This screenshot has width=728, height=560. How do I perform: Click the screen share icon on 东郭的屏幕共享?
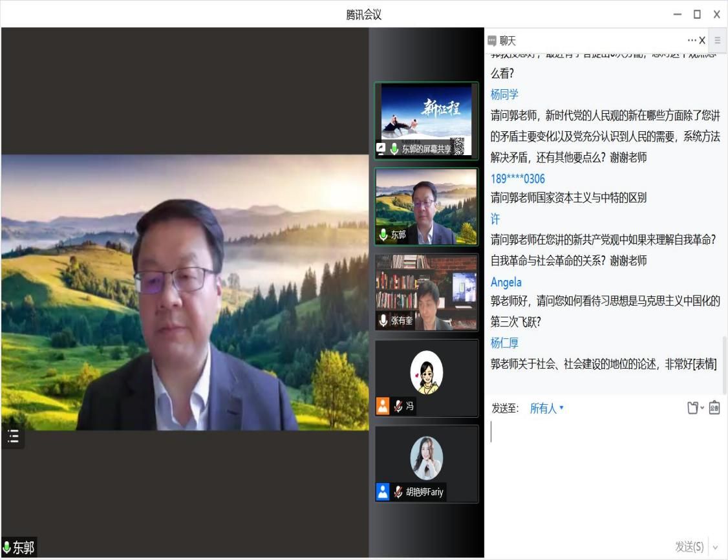pos(381,149)
